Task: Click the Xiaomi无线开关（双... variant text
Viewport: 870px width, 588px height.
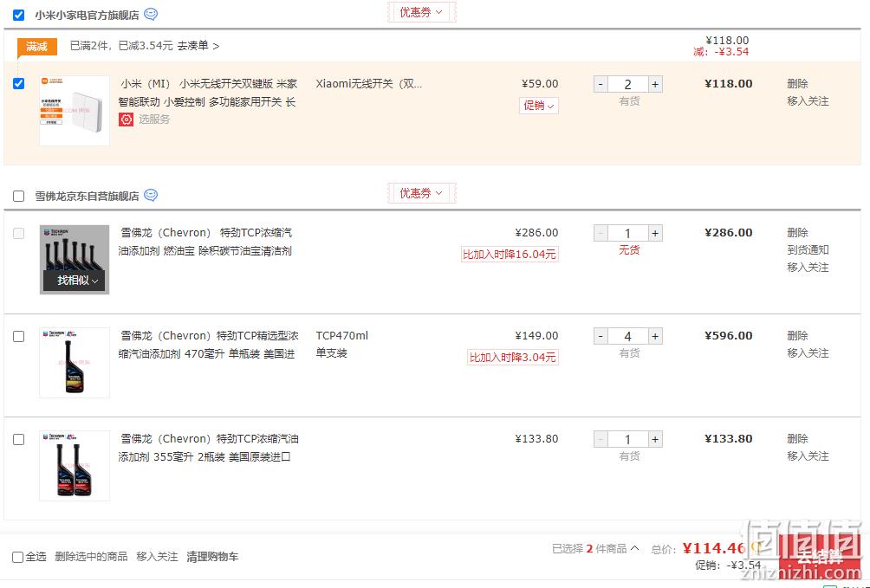Action: (x=369, y=84)
